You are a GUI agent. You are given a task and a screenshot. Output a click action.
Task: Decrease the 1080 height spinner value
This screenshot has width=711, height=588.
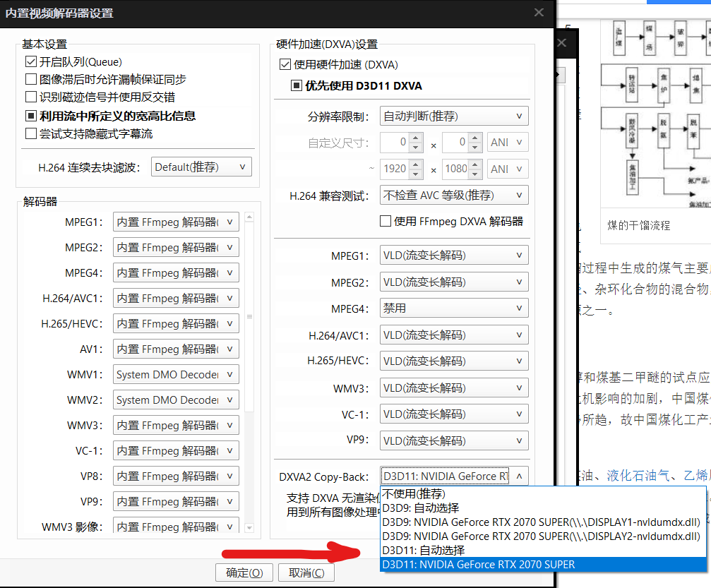coord(474,174)
